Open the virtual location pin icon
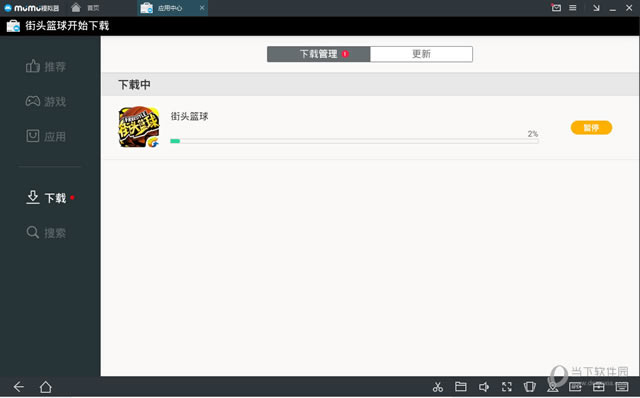The height and width of the screenshot is (398, 640). coord(553,387)
